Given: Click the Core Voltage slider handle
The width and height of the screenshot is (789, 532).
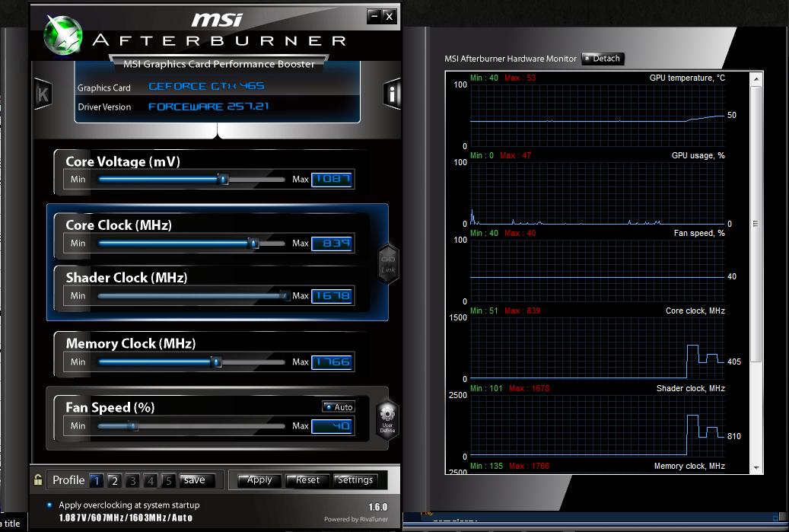Looking at the screenshot, I should [223, 179].
